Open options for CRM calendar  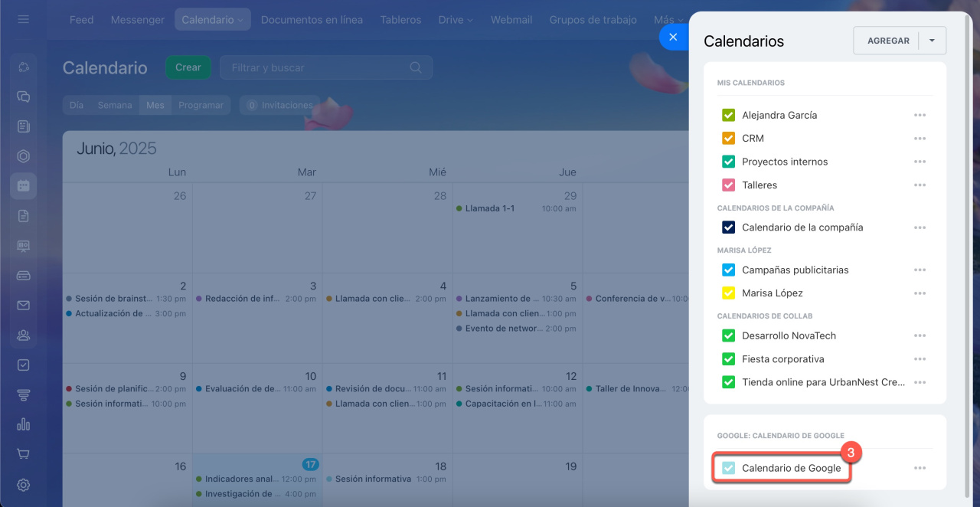(x=920, y=139)
